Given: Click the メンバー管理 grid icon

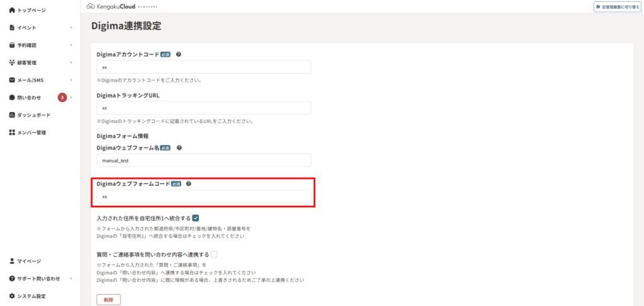Looking at the screenshot, I should click(x=12, y=132).
